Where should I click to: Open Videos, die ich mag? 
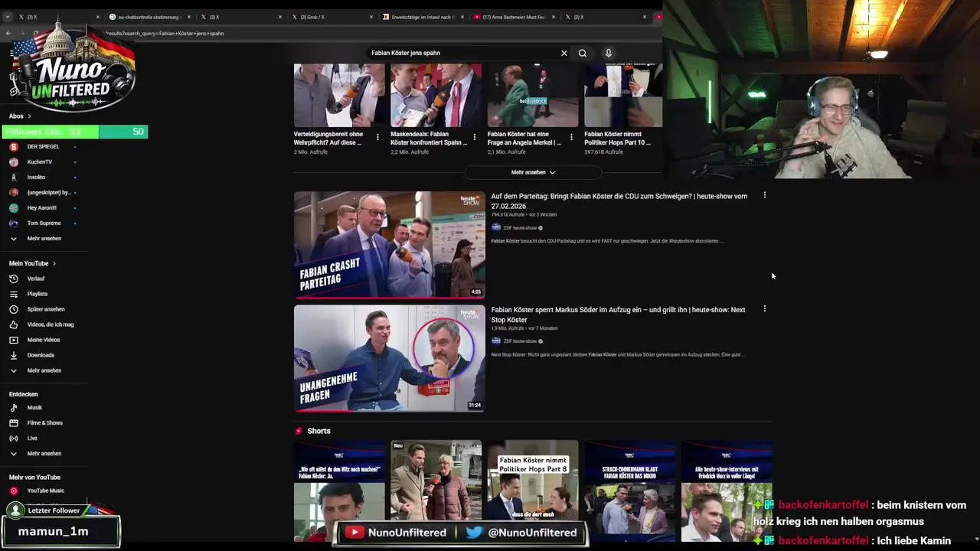(50, 324)
